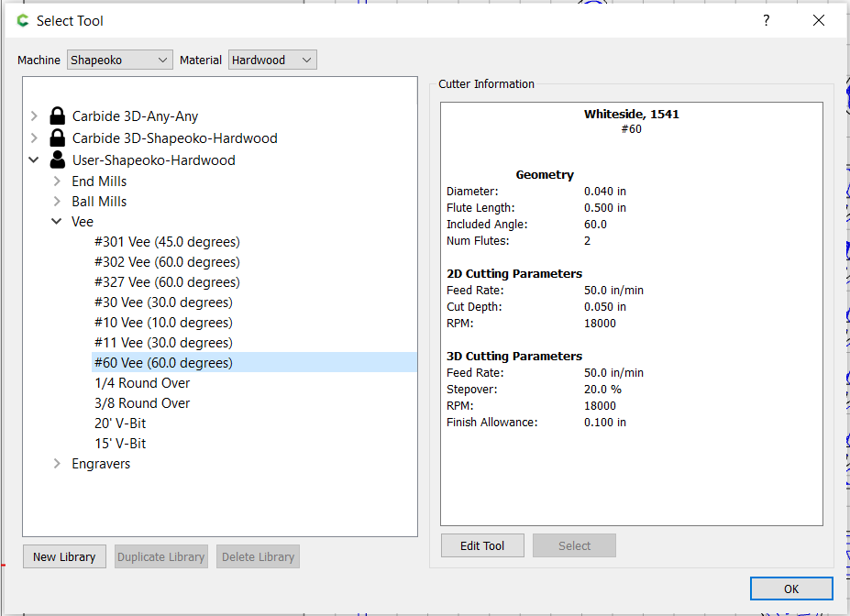Expand the Carbide 3D-Shapeoko-Hardwood library
The image size is (850, 616).
click(34, 138)
